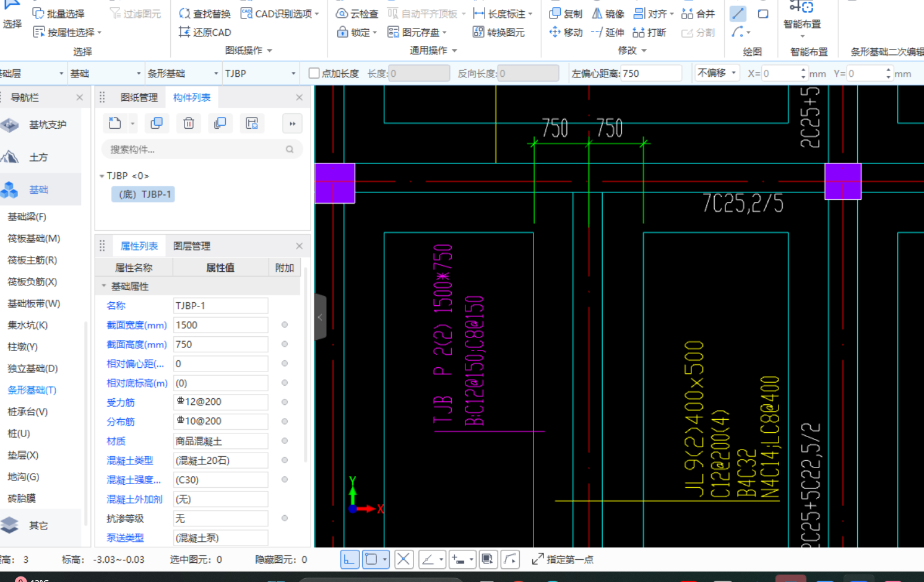924x582 pixels.
Task: Select 条形基础(T) in the navigation list
Action: tap(32, 390)
